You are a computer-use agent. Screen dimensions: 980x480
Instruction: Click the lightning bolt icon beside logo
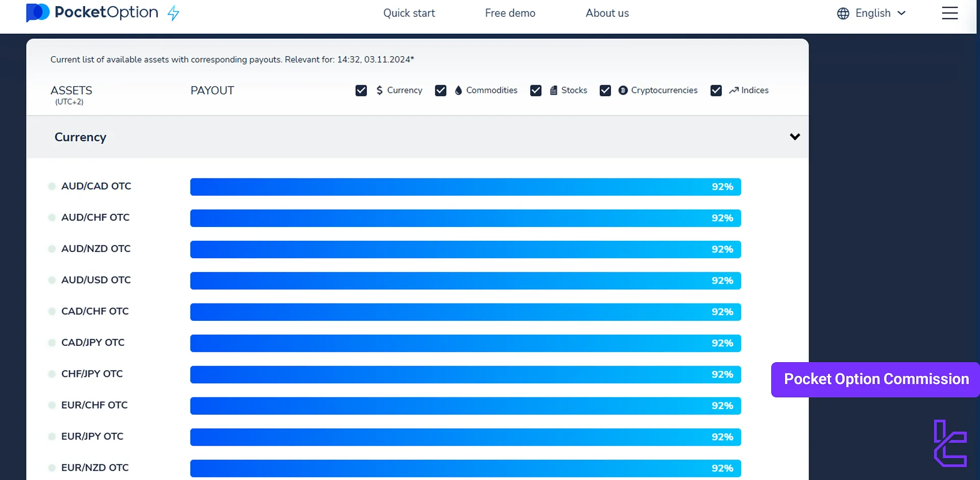(174, 13)
